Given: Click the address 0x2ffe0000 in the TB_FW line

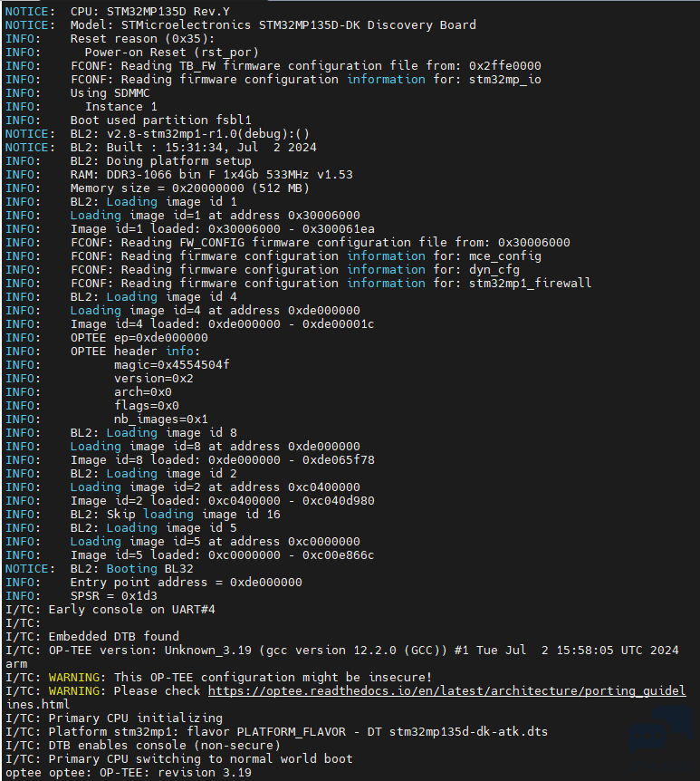Looking at the screenshot, I should 504,66.
